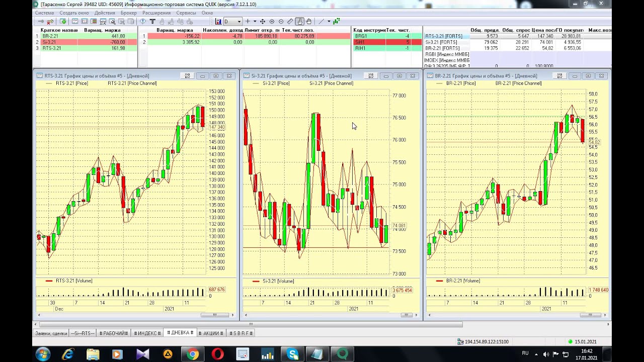Click RTS-3.21 [Price Channel] legend label
The width and height of the screenshot is (644, 362).
132,83
